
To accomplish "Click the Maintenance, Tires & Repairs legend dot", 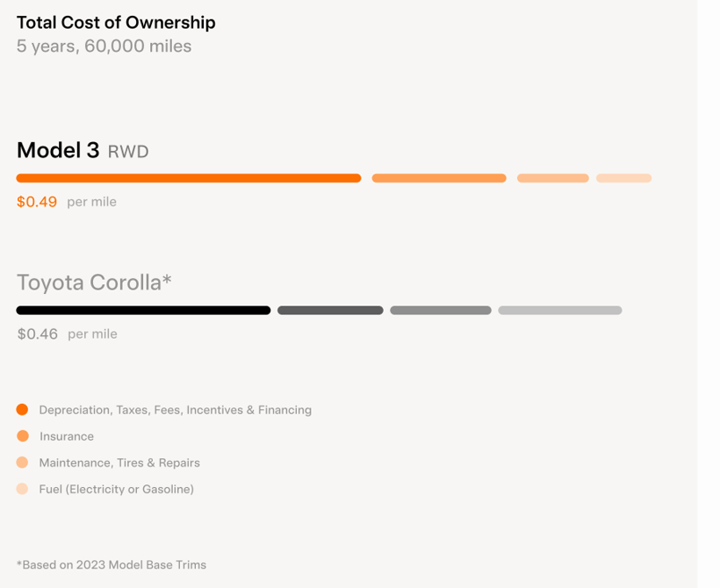I will tap(22, 463).
